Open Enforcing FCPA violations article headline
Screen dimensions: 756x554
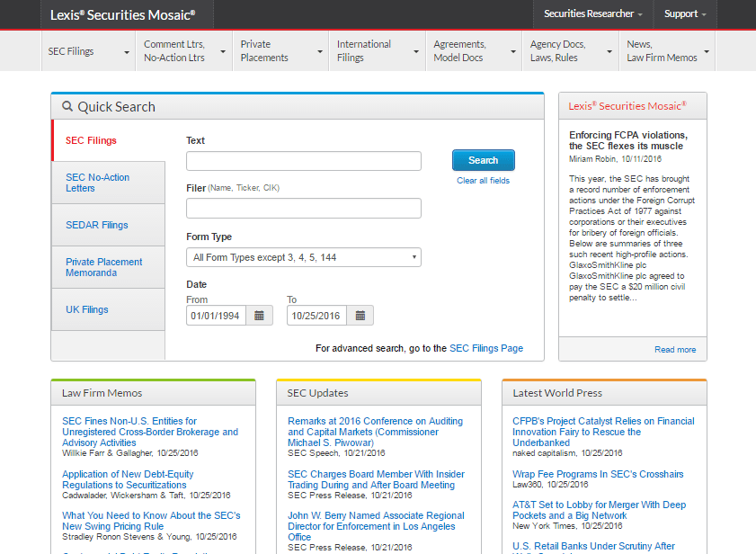coord(628,140)
